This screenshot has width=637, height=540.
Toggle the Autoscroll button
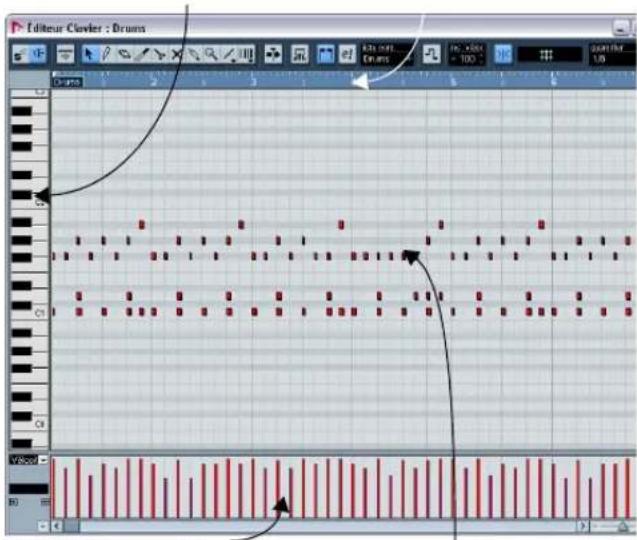click(x=273, y=54)
